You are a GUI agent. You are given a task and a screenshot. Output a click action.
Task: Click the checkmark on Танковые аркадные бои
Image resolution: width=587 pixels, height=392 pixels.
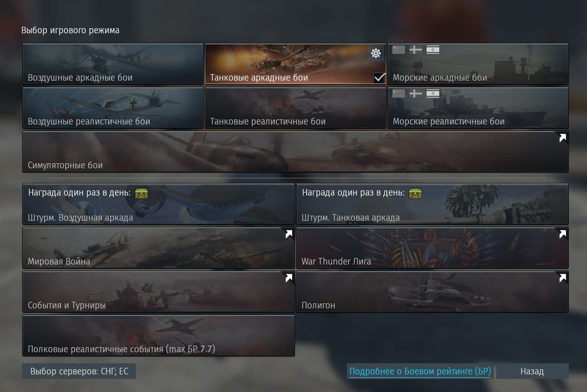click(379, 78)
